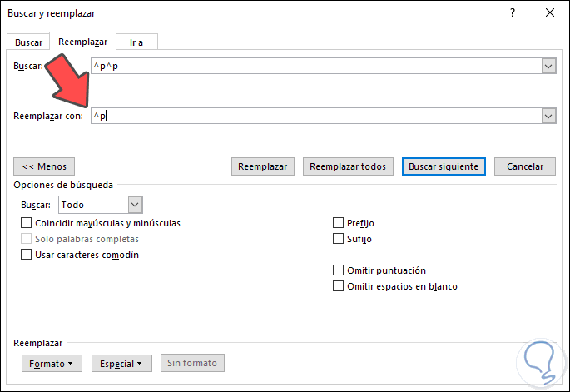Open the Formato dropdown button

click(51, 364)
